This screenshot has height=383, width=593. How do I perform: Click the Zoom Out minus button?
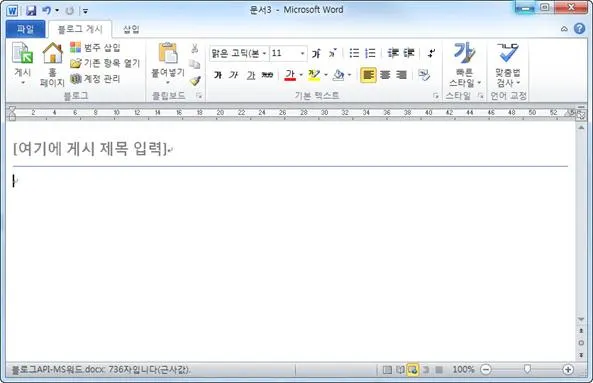click(486, 369)
